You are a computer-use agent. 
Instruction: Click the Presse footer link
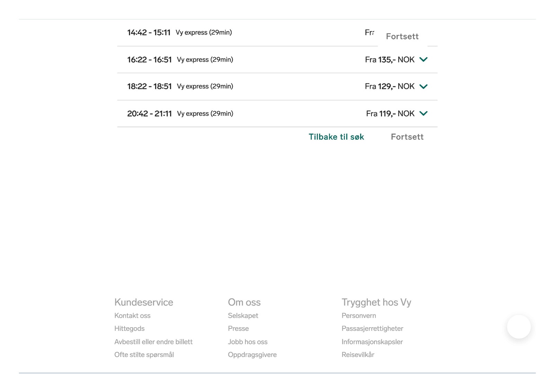[238, 328]
